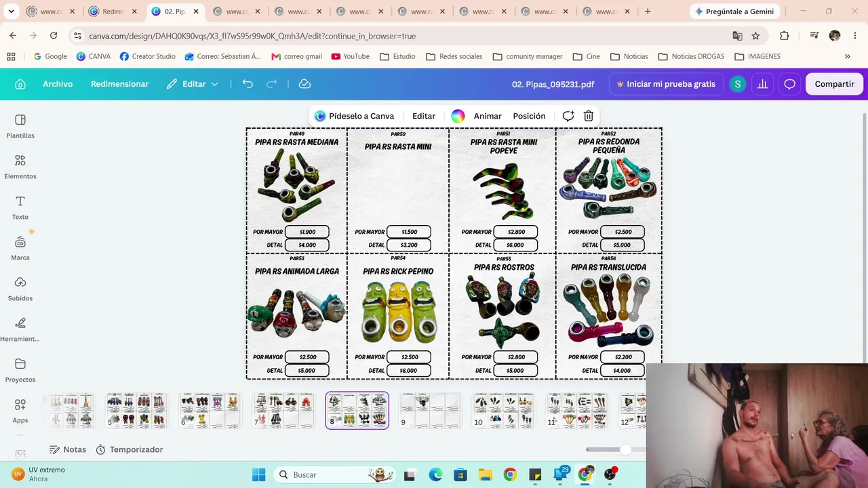Screen dimensions: 868x488
Task: Expand the Editar mode dropdown in header
Action: click(193, 84)
